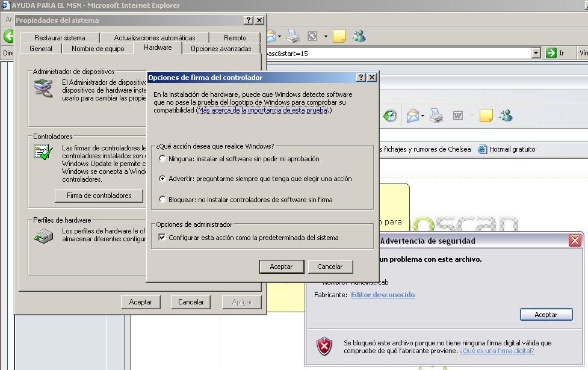Open the Opciones avanzadas tab

(x=221, y=48)
